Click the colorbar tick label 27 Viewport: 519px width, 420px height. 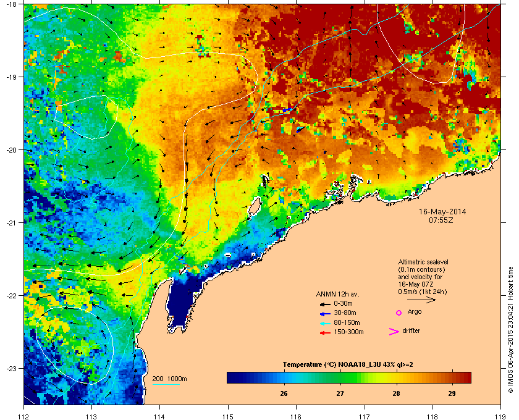[x=340, y=393]
